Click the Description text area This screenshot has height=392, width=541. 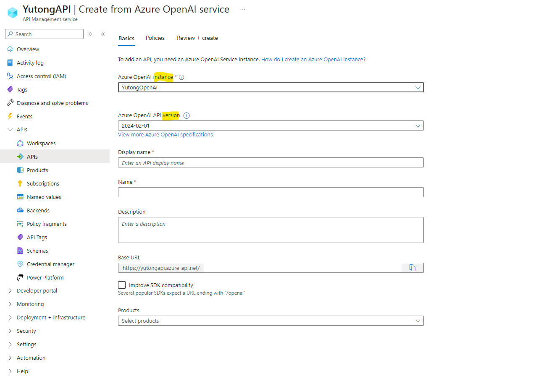click(x=271, y=230)
